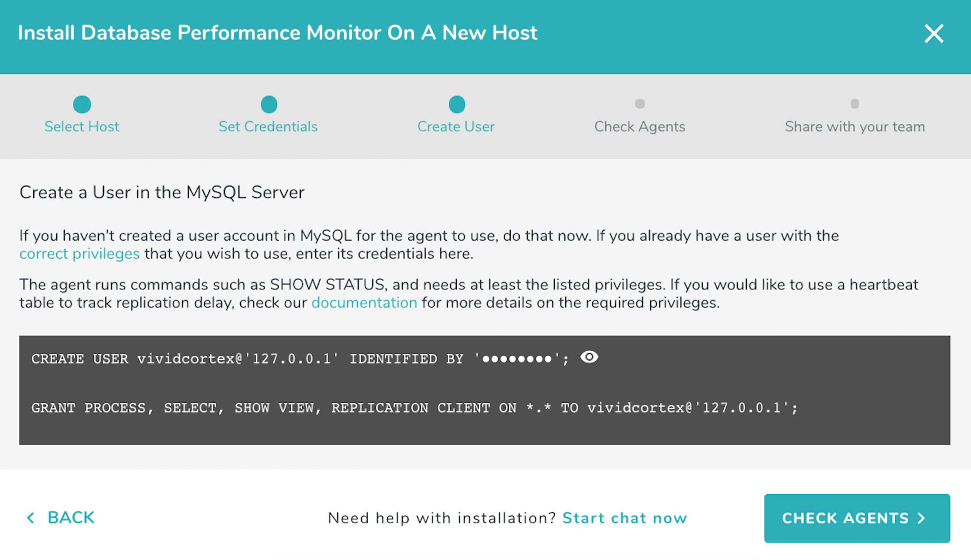Click the Create User step circle
The image size is (971, 560).
(x=457, y=104)
